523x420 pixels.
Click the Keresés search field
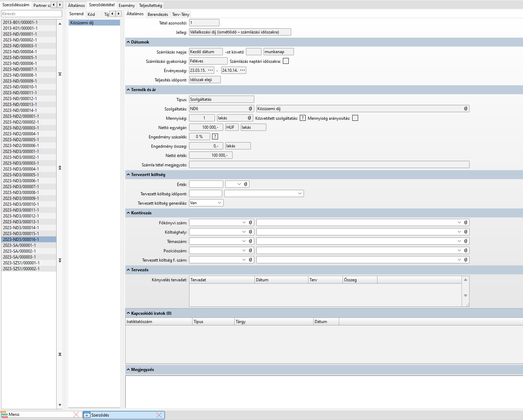(x=31, y=14)
